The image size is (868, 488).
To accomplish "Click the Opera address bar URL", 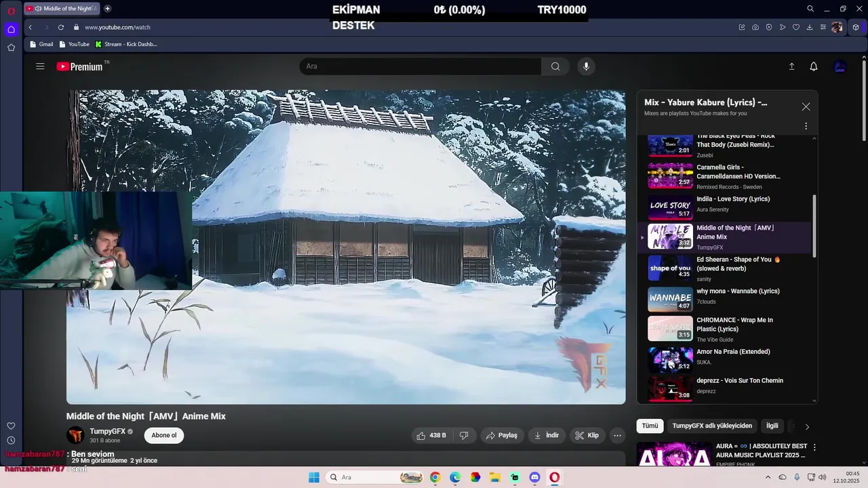I will (x=117, y=27).
